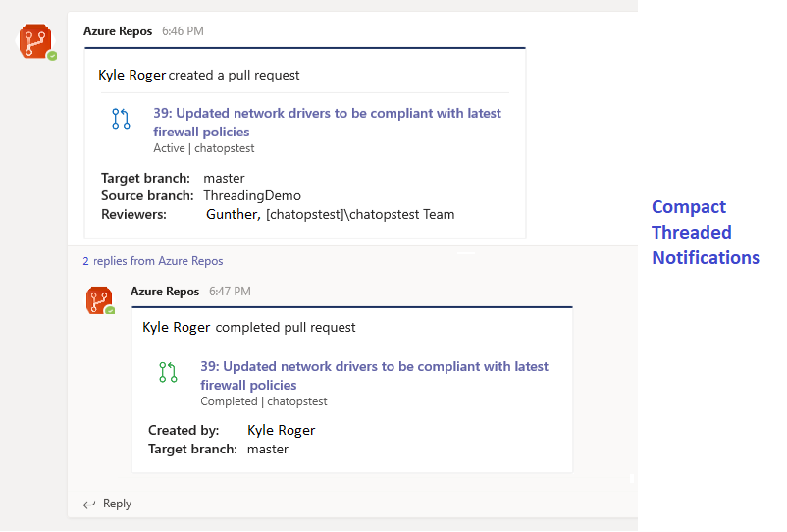Click the Azure Repos sender name at 6:47 PM
This screenshot has width=787, height=532.
165,292
